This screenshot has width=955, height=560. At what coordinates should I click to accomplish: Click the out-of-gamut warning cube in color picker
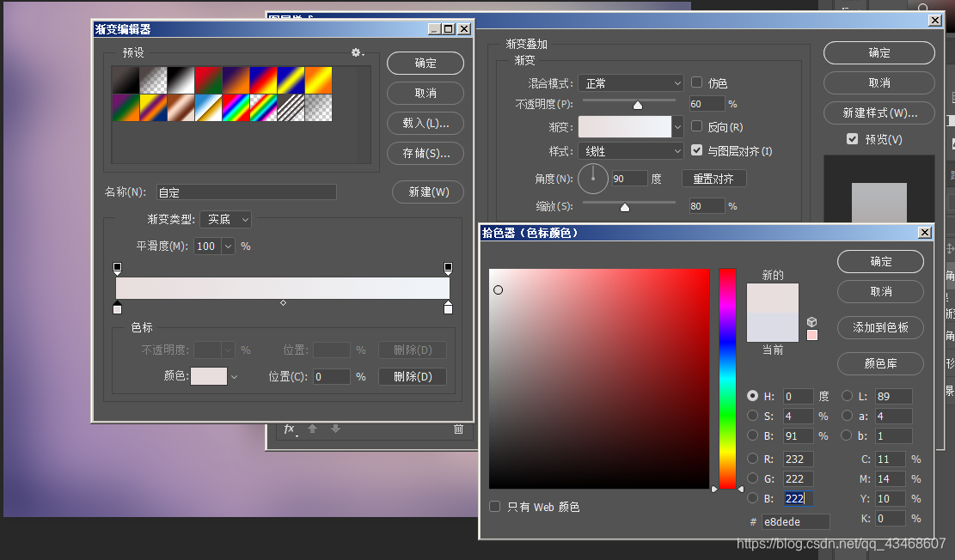[811, 322]
